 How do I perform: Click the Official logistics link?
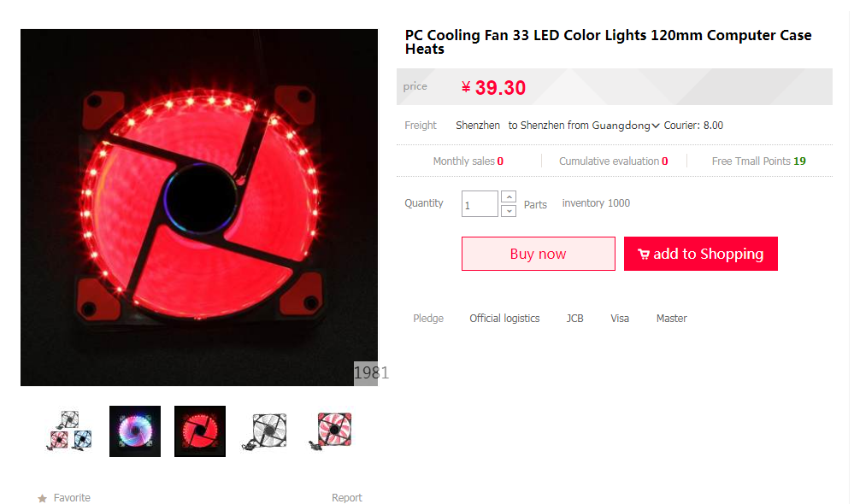coord(504,319)
